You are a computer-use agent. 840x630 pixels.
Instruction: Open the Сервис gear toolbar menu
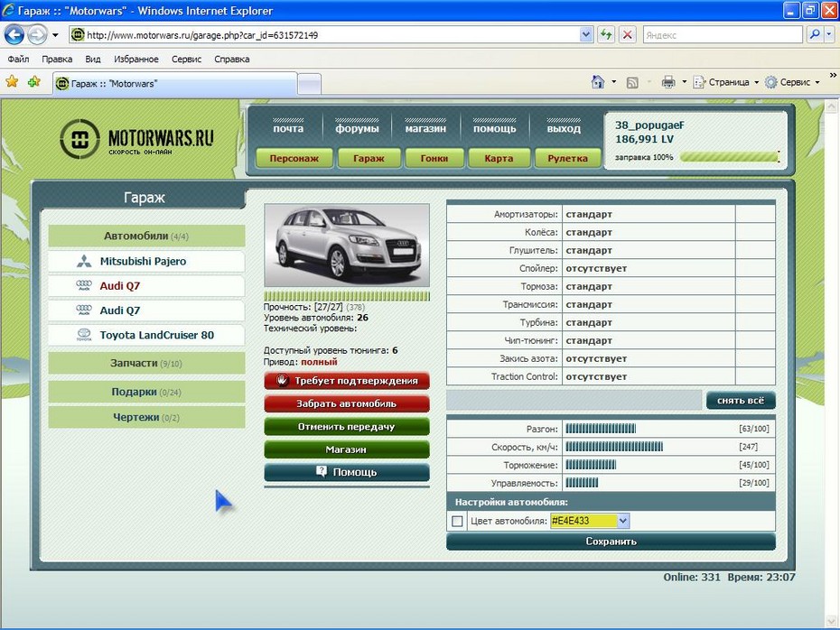tap(792, 82)
